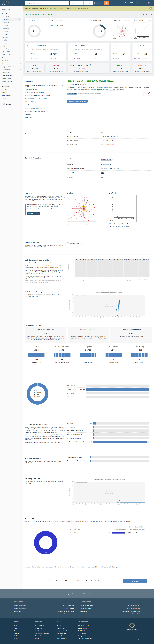Viewport: 154px width, 644px height.
Task: Click the Trust Flow 3 circle badge
Action: [144, 94]
